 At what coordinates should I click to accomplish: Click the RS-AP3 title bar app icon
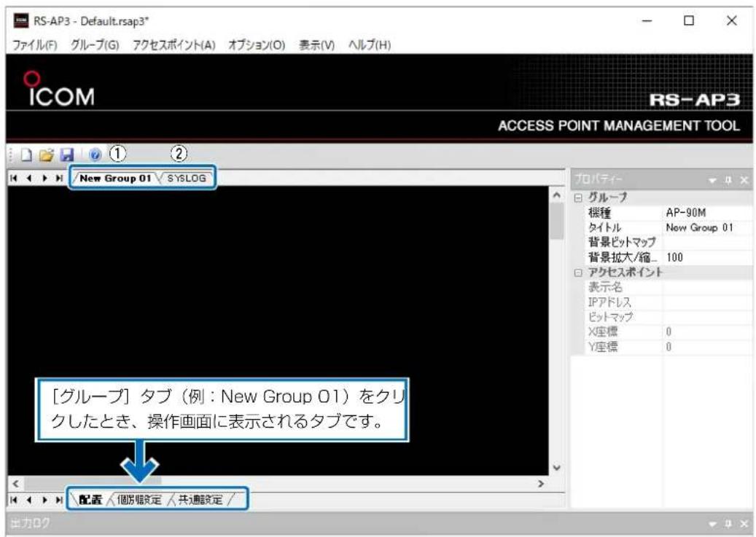(x=21, y=20)
